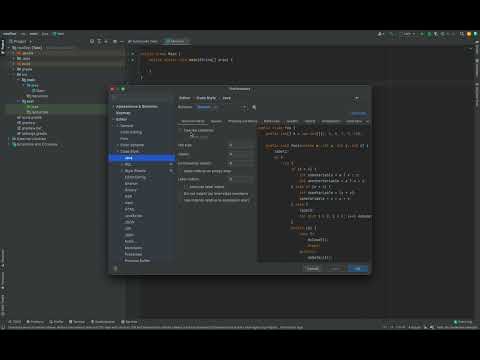Click the expand-all icon in Project panel header

point(99,41)
